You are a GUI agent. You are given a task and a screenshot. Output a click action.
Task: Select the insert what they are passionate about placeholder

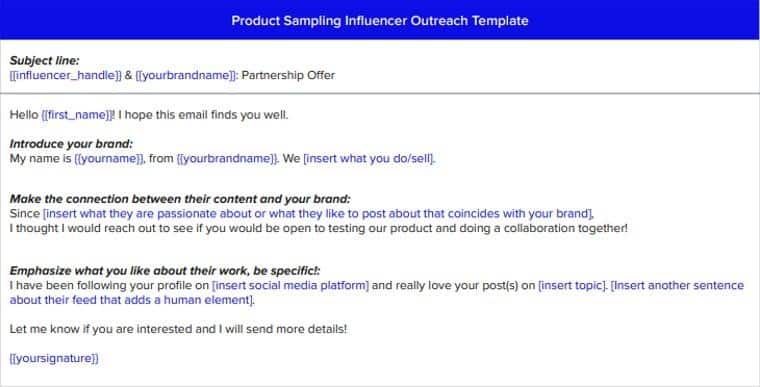pyautogui.click(x=318, y=214)
